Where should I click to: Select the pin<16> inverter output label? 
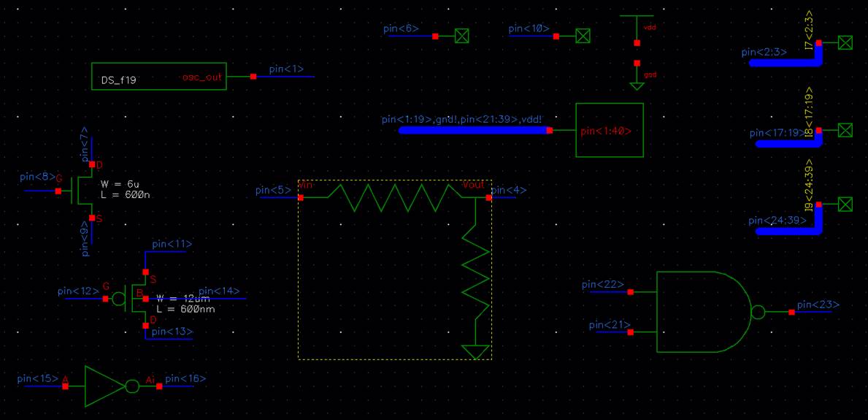[x=186, y=379]
